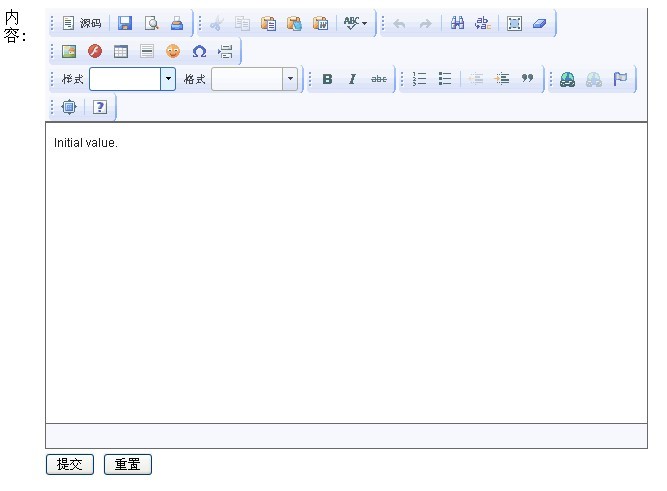Click the 格式 format combo field
Viewport: 667px width, 491px height.
254,79
